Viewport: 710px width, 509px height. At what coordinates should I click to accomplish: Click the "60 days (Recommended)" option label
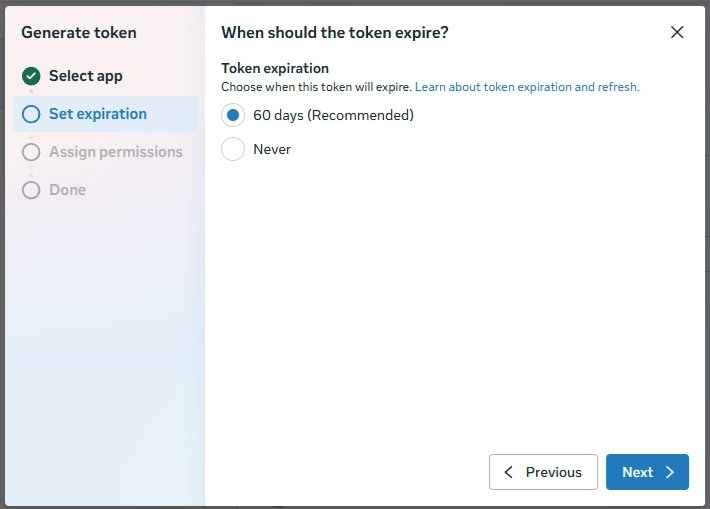coord(333,115)
